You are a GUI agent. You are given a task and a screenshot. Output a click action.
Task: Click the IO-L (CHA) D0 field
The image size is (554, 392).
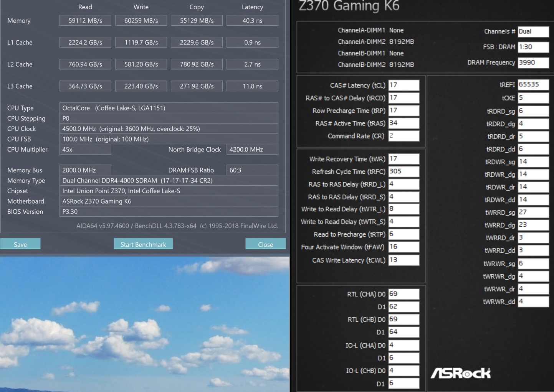pos(404,345)
